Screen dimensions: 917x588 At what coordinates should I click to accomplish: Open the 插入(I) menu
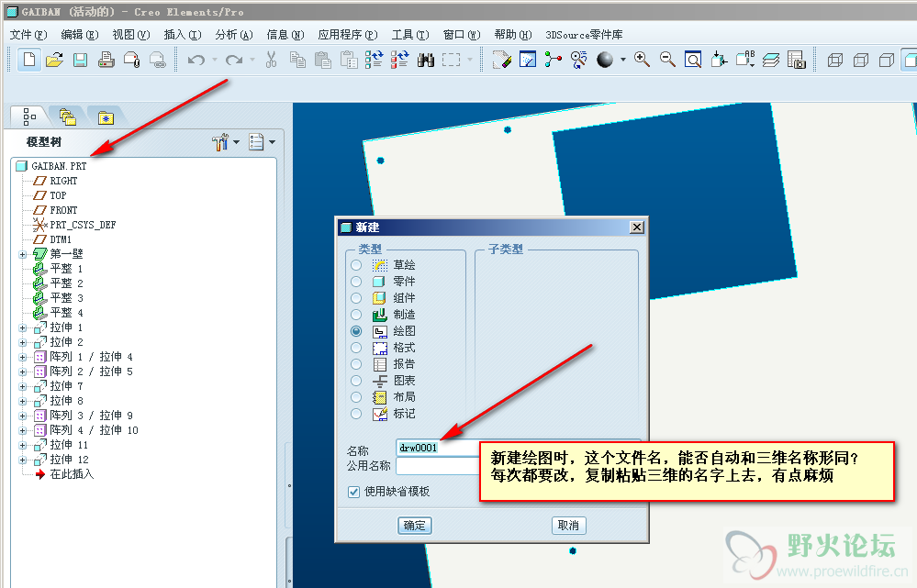pyautogui.click(x=183, y=35)
